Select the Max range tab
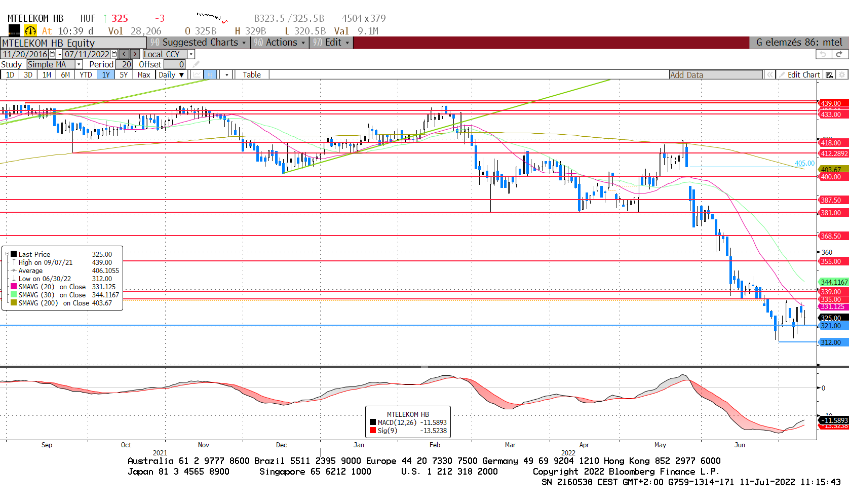 coord(144,75)
